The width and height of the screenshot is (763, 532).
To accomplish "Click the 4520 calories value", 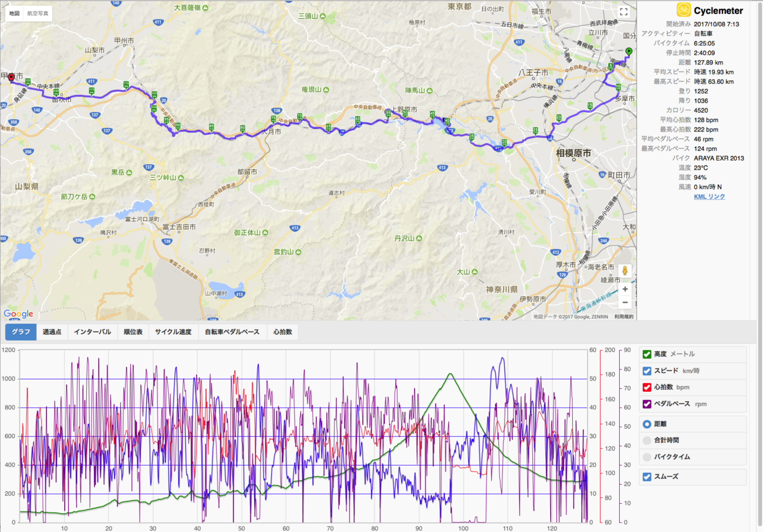I will pyautogui.click(x=701, y=110).
